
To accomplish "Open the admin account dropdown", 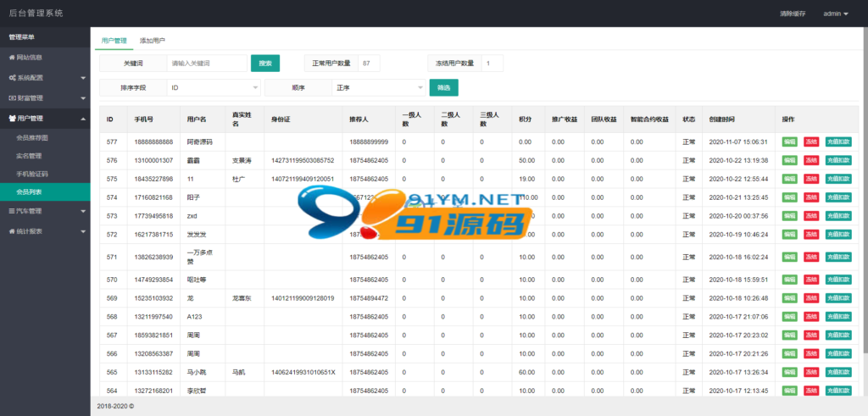I will tap(836, 14).
